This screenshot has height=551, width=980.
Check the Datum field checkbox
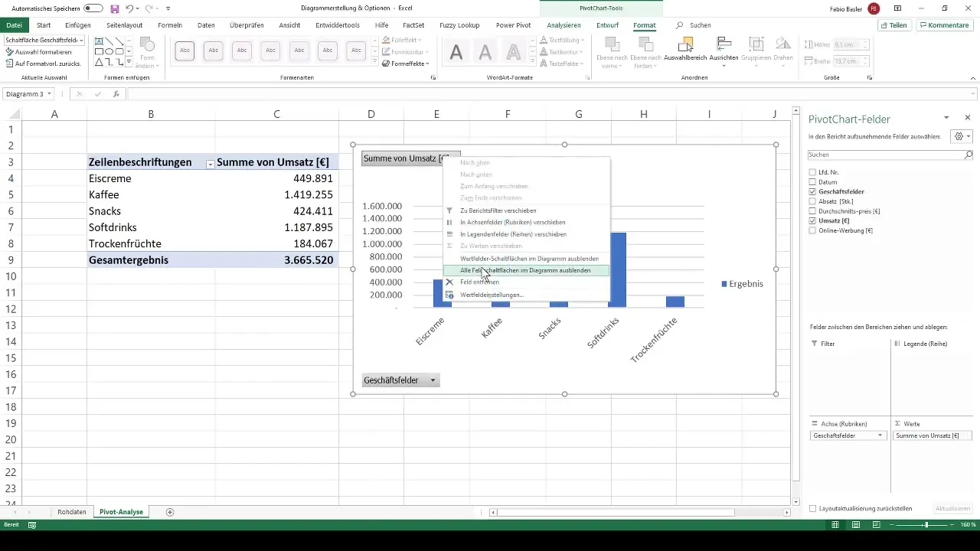click(813, 182)
